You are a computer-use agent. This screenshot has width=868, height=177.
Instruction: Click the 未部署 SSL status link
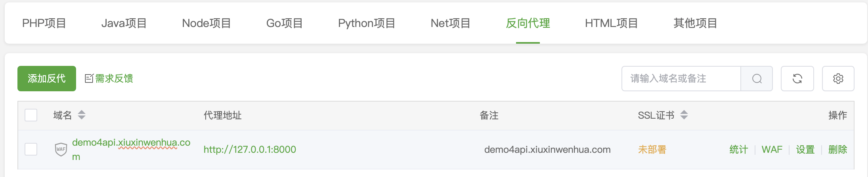[x=652, y=150]
